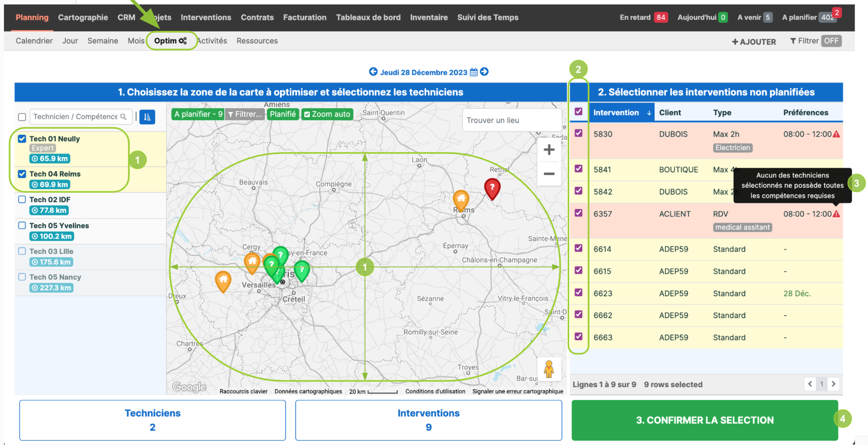Toggle the Filtrer OFF switch
The image size is (868, 445).
(x=831, y=41)
